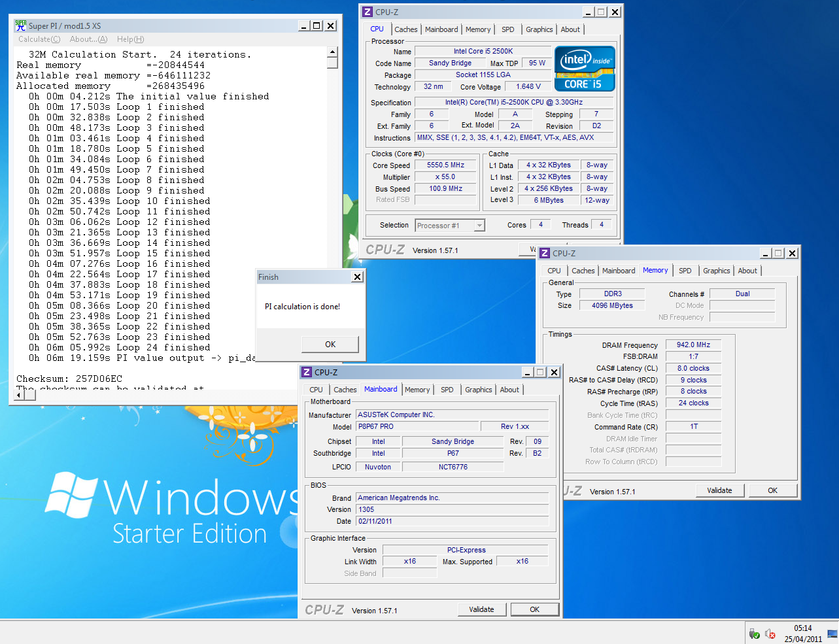The height and width of the screenshot is (644, 839).
Task: Click the Core Voltage value 1.648 V
Action: pyautogui.click(x=528, y=87)
